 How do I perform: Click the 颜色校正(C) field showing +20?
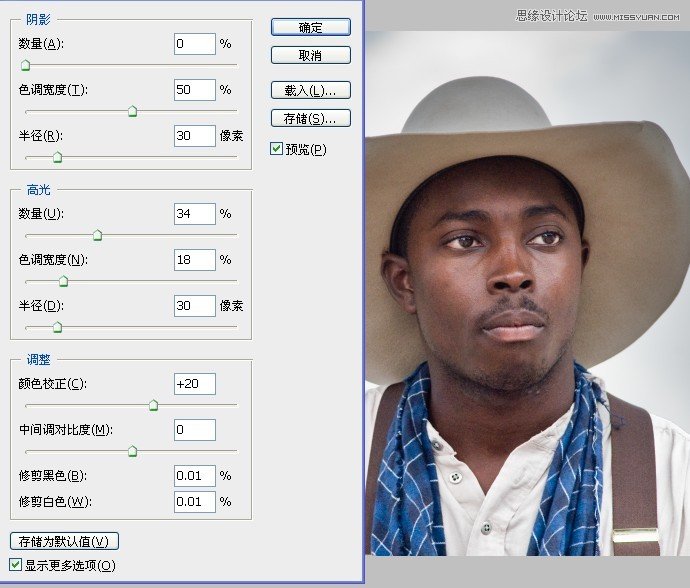tap(195, 384)
